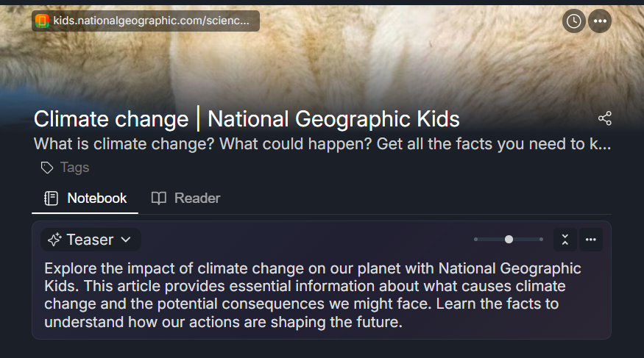Click the Climate change page title
This screenshot has height=358, width=644.
(x=247, y=119)
